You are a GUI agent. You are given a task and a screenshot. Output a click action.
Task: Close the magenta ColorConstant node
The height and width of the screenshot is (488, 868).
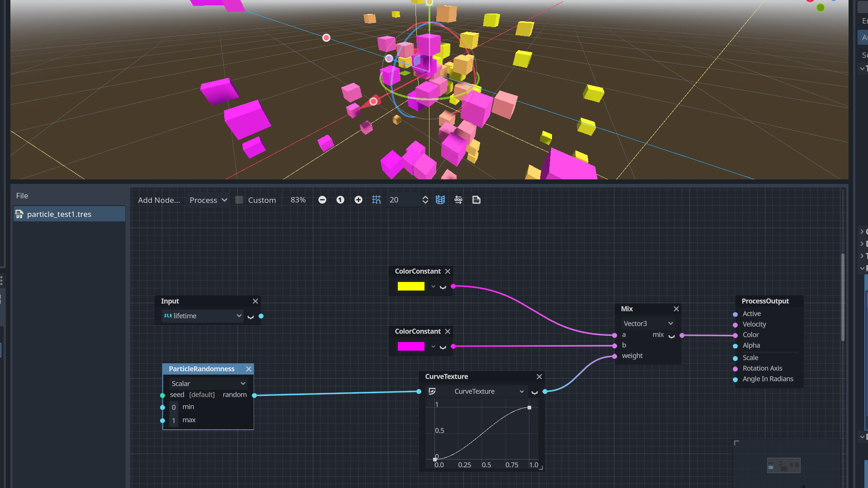pyautogui.click(x=448, y=331)
